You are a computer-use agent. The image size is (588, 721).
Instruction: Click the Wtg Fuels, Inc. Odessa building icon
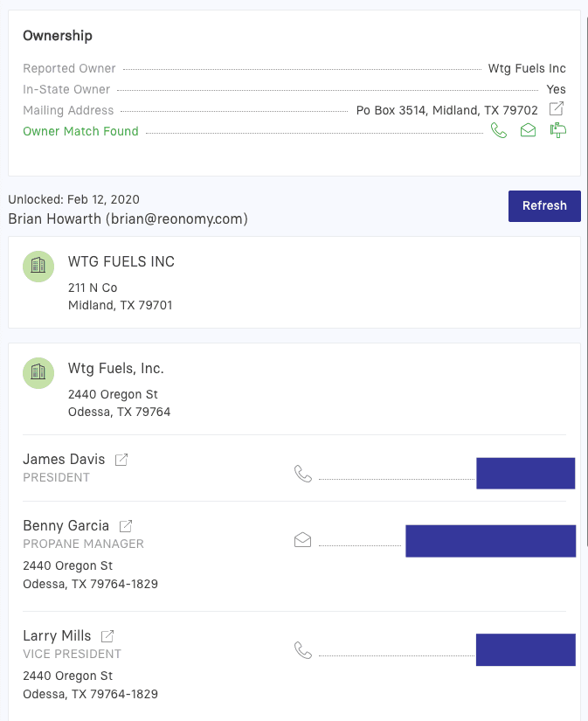click(x=38, y=372)
